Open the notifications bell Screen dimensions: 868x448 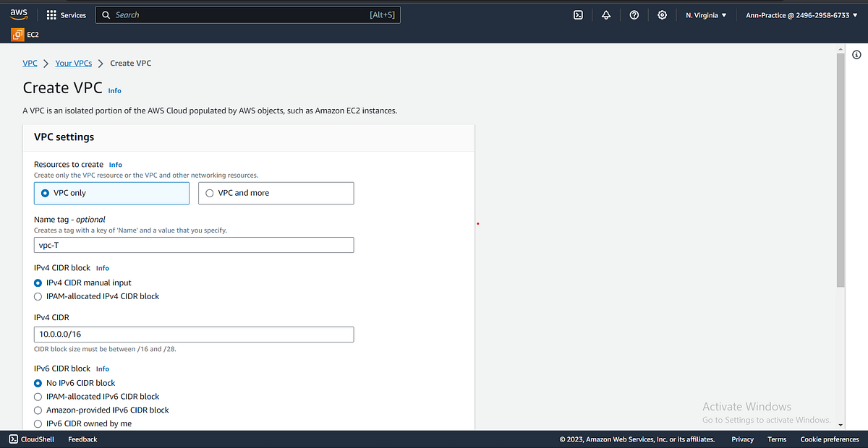(x=606, y=14)
